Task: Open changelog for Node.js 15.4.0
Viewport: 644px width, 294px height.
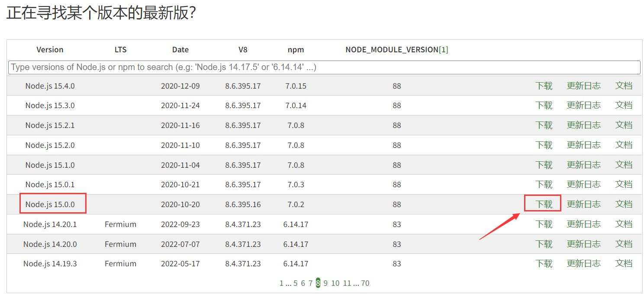Action: click(584, 86)
